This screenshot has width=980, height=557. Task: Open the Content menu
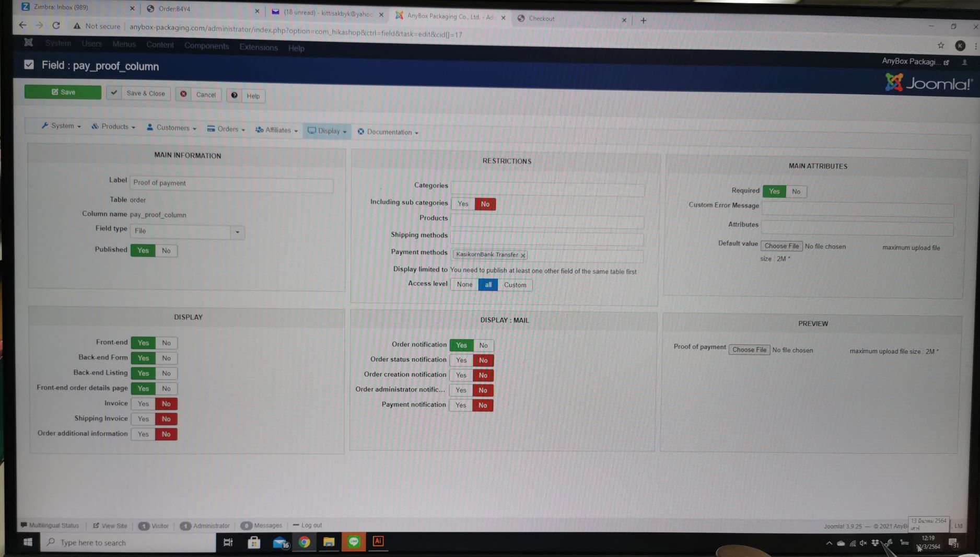pyautogui.click(x=160, y=45)
